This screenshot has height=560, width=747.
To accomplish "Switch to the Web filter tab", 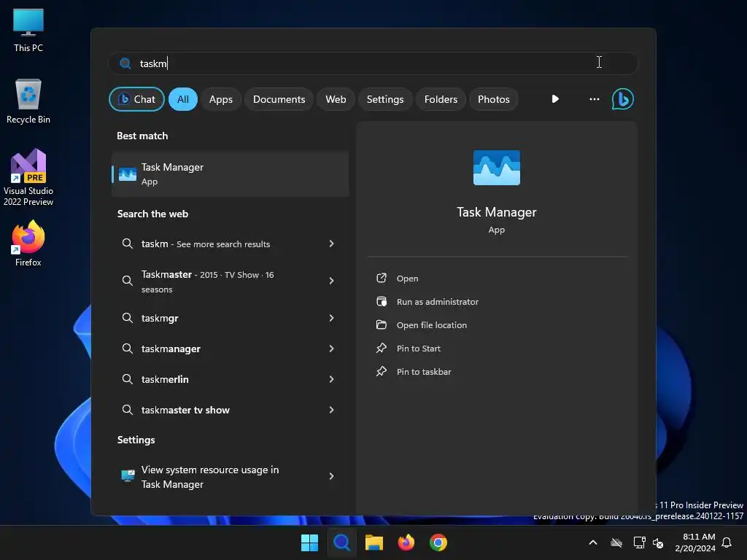I will (x=336, y=99).
